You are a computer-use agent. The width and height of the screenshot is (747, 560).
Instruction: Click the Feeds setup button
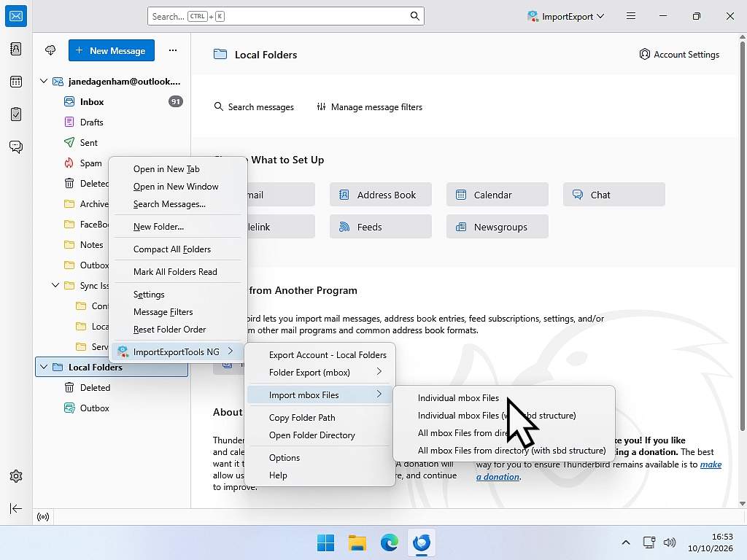[x=381, y=227]
